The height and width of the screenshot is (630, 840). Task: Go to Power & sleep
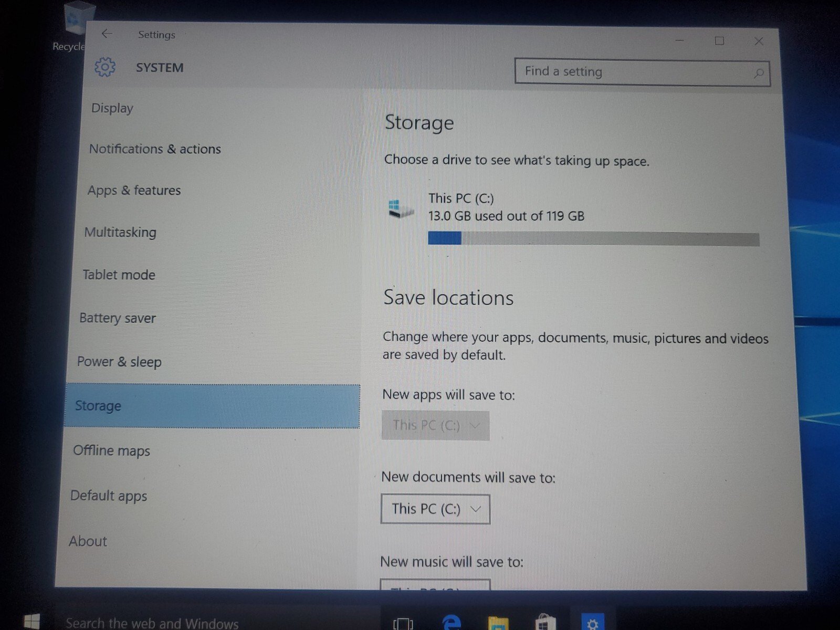pyautogui.click(x=119, y=362)
